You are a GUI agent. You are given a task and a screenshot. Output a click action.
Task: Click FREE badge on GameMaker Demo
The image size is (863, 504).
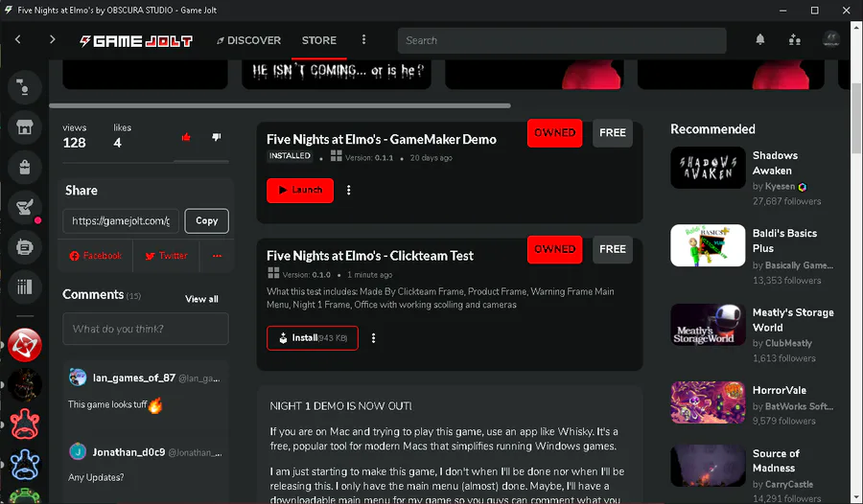[x=613, y=133]
